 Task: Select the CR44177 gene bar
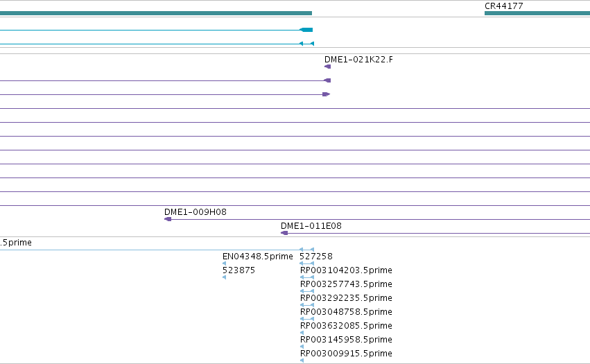point(537,13)
